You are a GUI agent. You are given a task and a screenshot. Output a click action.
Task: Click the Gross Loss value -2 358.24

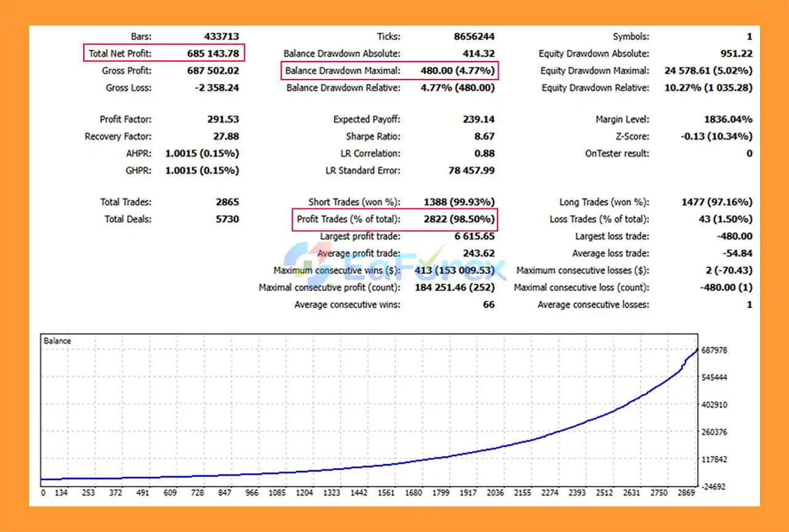pos(216,88)
